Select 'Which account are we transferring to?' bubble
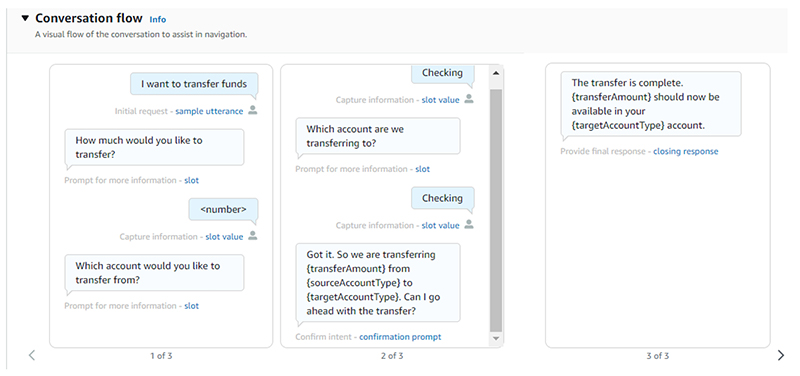This screenshot has width=800, height=376. point(378,136)
